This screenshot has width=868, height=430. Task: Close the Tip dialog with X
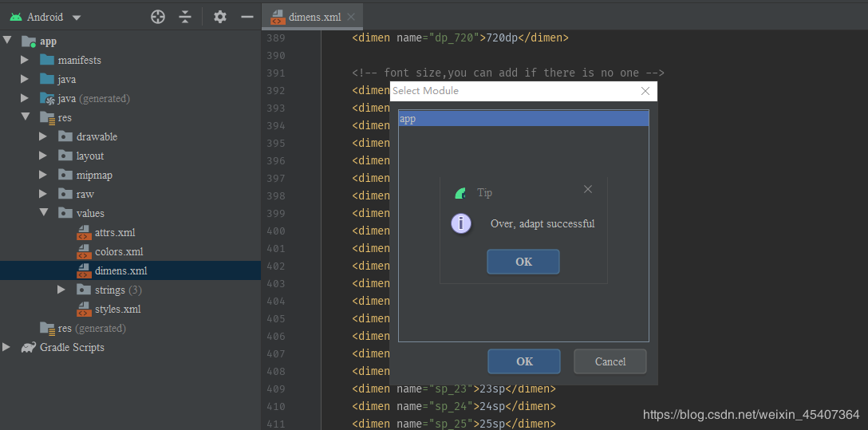pyautogui.click(x=588, y=189)
